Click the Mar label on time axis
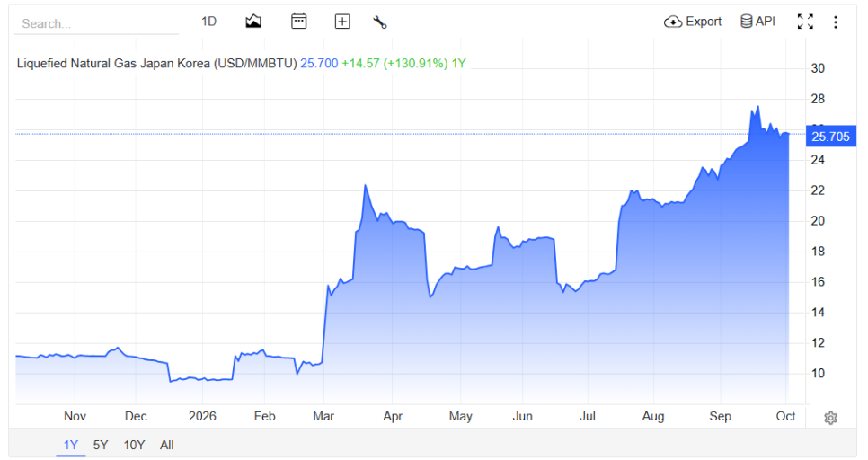Image resolution: width=868 pixels, height=460 pixels. [x=323, y=416]
